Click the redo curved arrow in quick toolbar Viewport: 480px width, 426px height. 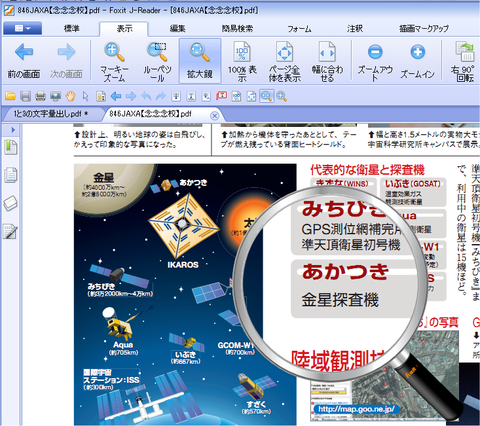pos(161,96)
